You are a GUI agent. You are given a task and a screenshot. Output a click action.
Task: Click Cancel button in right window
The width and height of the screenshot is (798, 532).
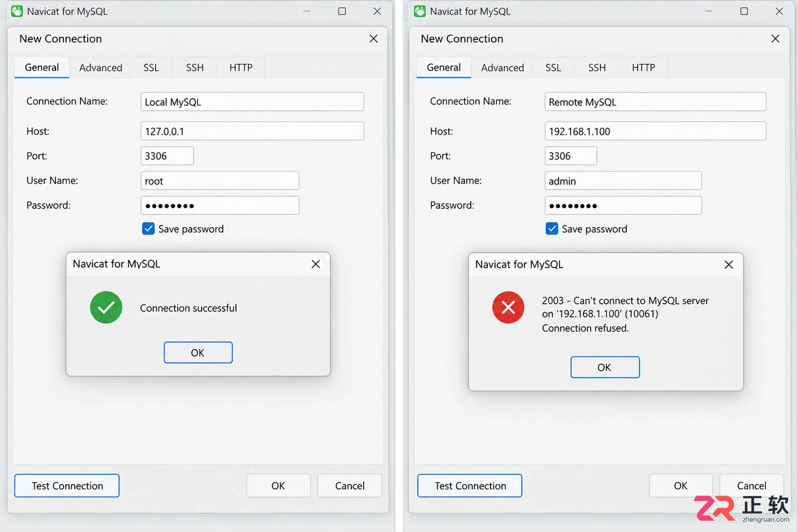point(751,486)
